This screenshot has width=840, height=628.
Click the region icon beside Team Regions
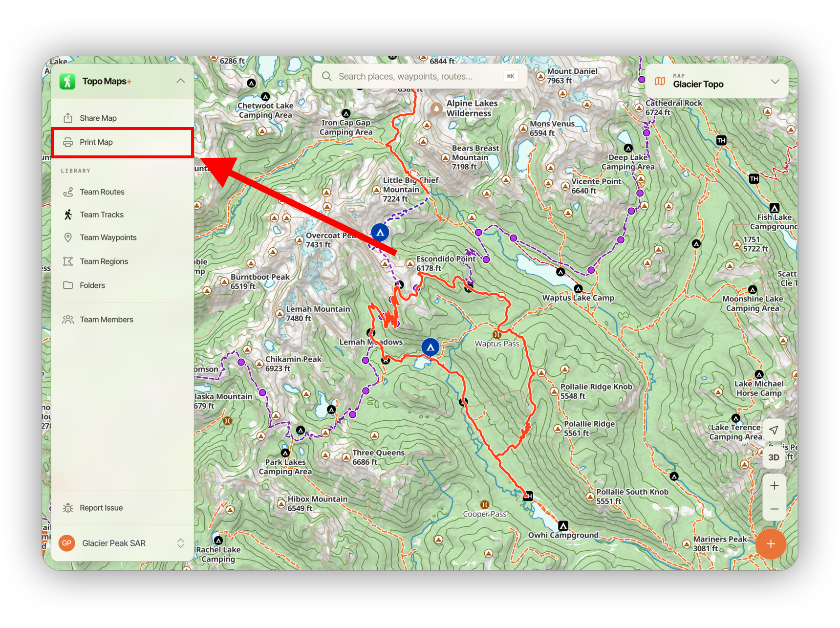point(68,261)
